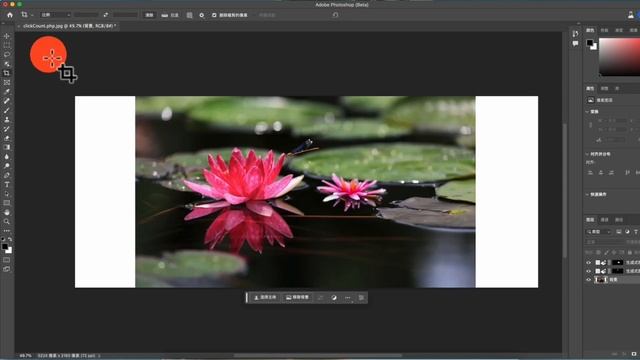Hide the Background layer eye icon
The height and width of the screenshot is (360, 640).
coord(589,280)
